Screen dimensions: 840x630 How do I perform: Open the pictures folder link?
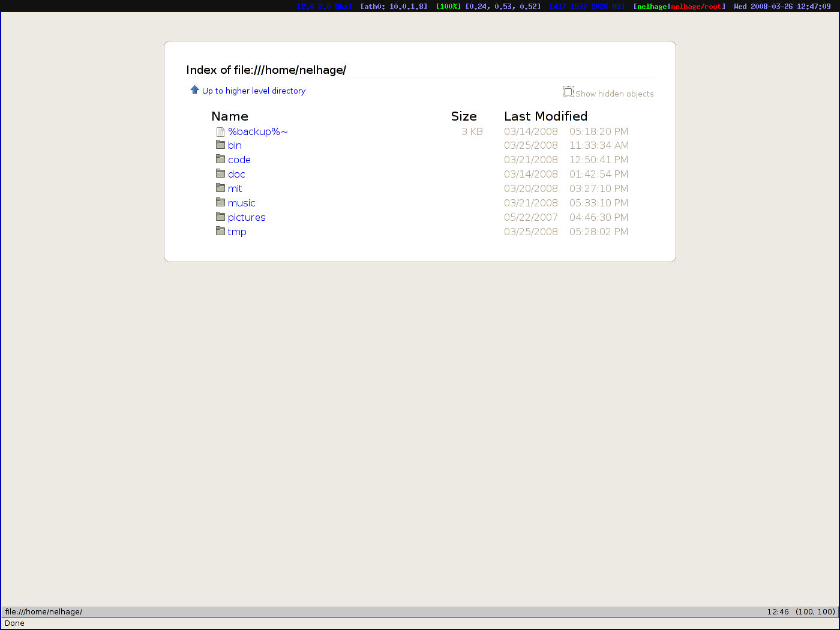[x=246, y=218]
